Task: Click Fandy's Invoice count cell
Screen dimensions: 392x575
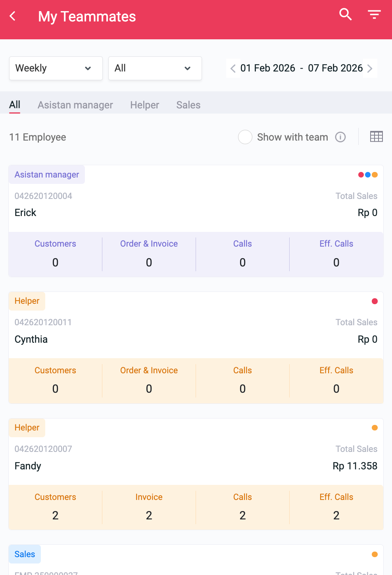Action: pyautogui.click(x=149, y=507)
